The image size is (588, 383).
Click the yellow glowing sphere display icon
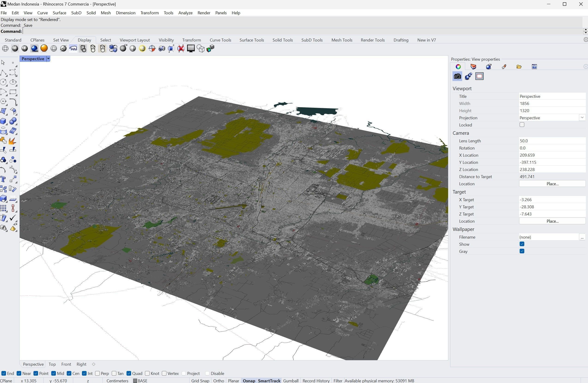pyautogui.click(x=142, y=48)
